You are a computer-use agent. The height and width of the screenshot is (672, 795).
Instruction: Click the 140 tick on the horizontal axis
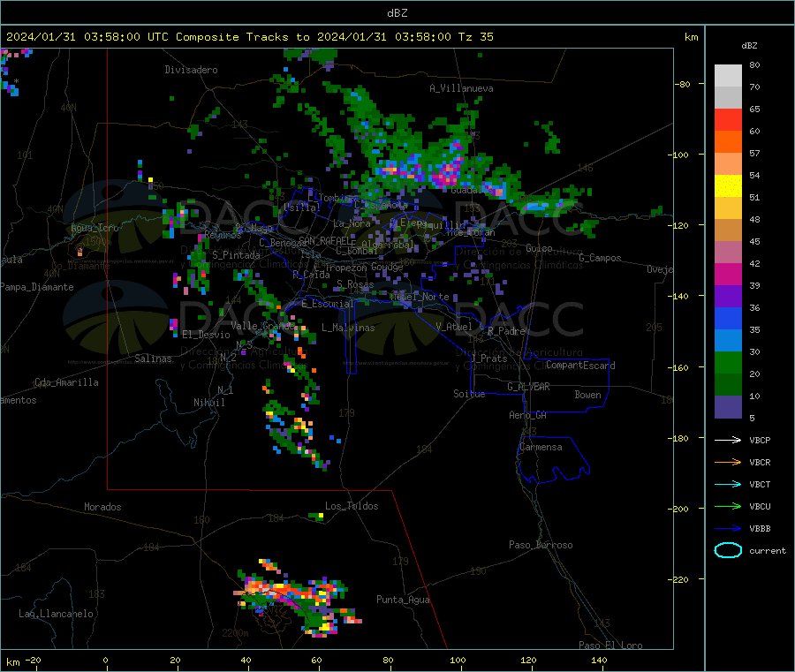[x=599, y=660]
